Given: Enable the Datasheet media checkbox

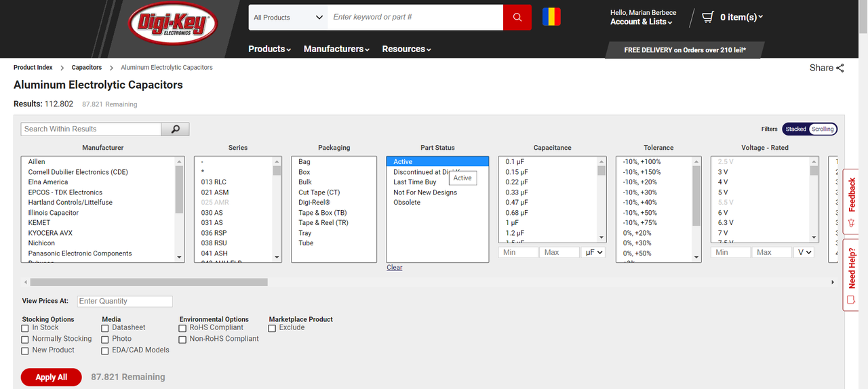Looking at the screenshot, I should point(105,329).
